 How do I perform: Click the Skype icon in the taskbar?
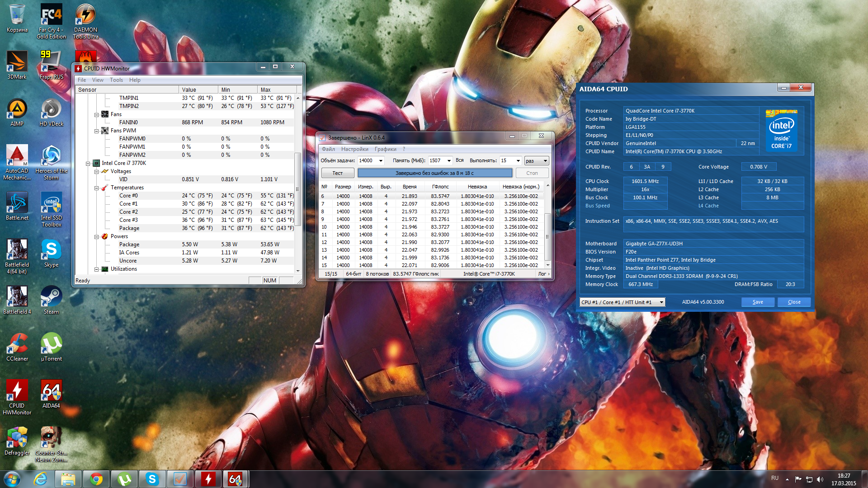point(152,479)
